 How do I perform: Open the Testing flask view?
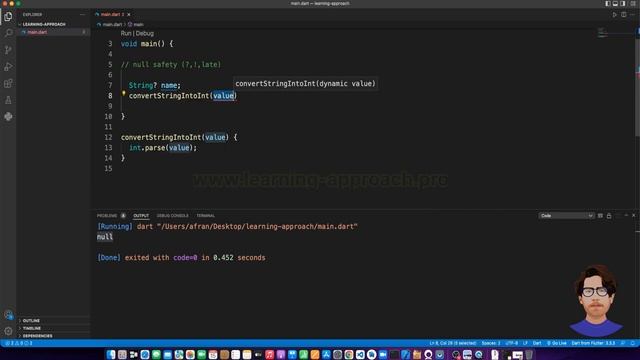tap(8, 100)
